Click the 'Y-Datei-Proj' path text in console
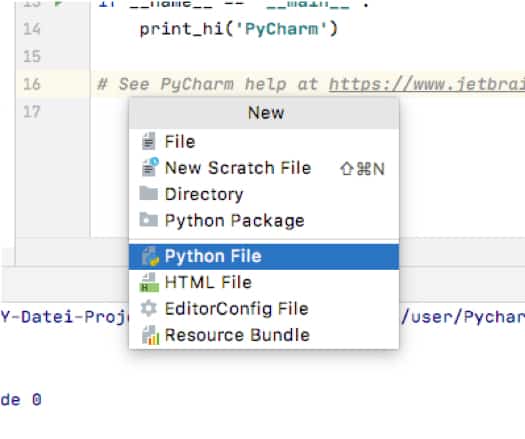Viewport: 525px width, 439px height. [64, 316]
